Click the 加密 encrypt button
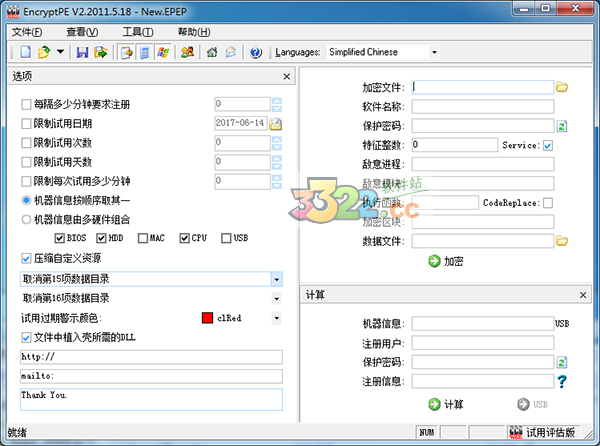 pos(446,261)
